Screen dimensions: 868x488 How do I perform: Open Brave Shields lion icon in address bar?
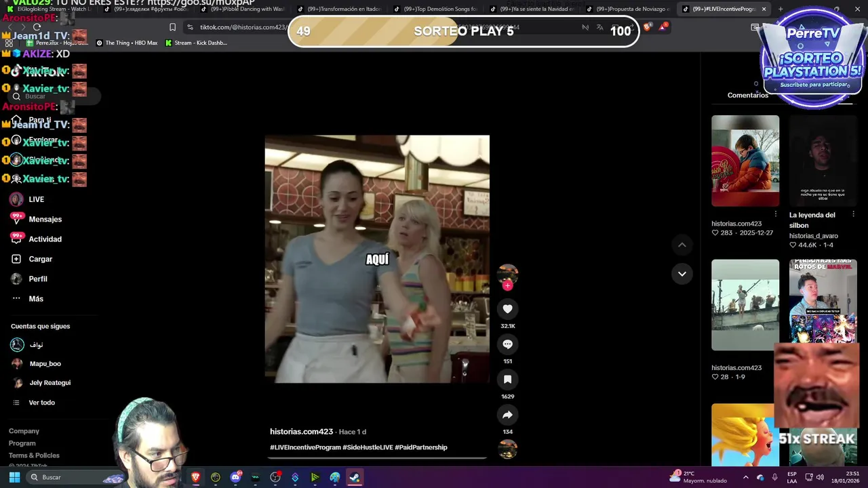(647, 27)
